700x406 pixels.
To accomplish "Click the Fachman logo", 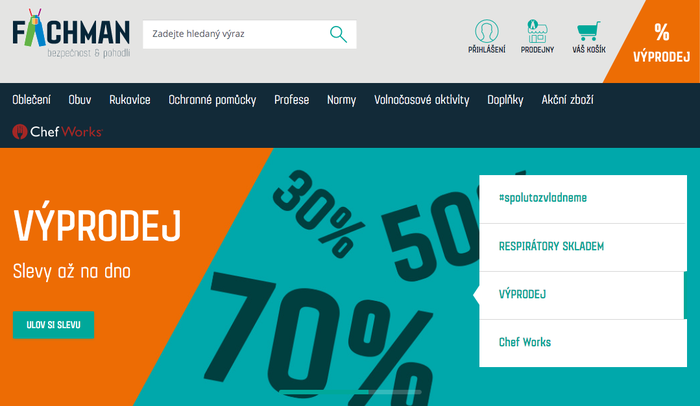I will tap(71, 33).
